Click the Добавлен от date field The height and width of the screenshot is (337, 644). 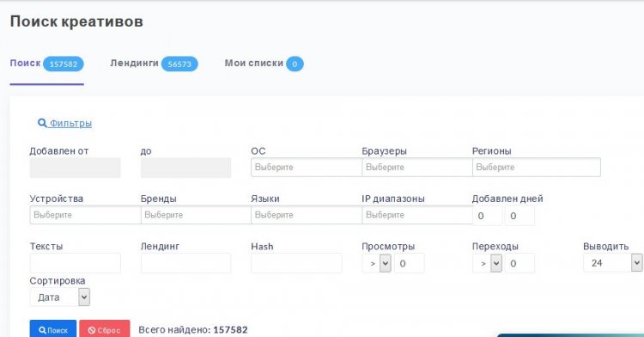click(x=76, y=168)
